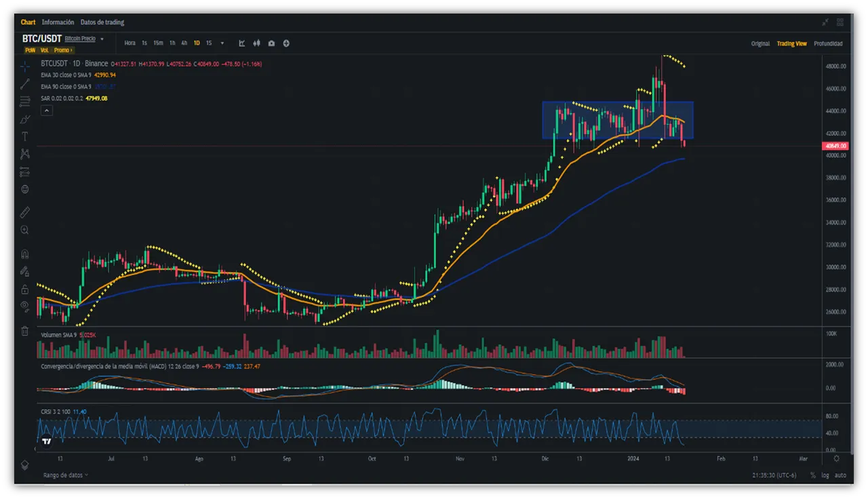
Task: Open the Datos de trading tab
Action: pyautogui.click(x=102, y=22)
